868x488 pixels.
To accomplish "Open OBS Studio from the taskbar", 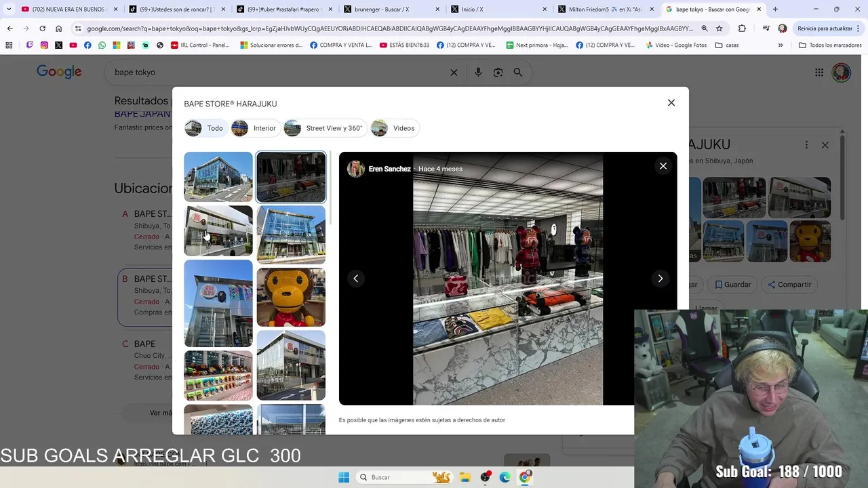I will pos(486,477).
